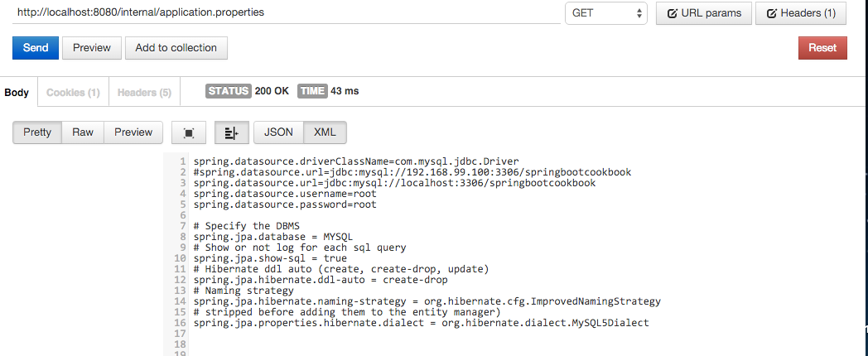Click the STATUS 200 OK badge
This screenshot has width=868, height=356.
click(247, 91)
